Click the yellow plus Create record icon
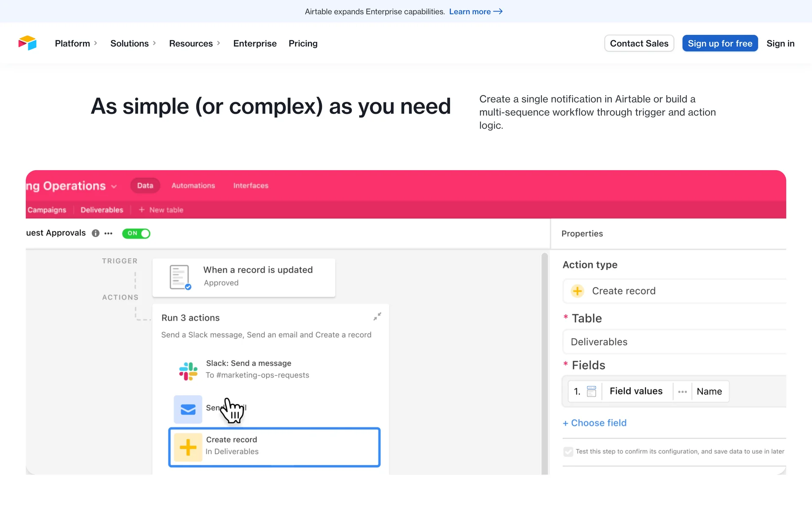The height and width of the screenshot is (508, 812). point(188,447)
